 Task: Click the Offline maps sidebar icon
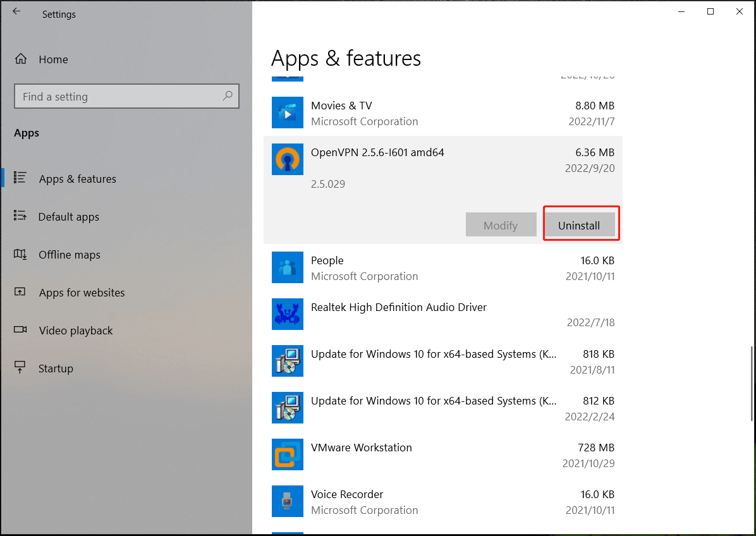20,253
